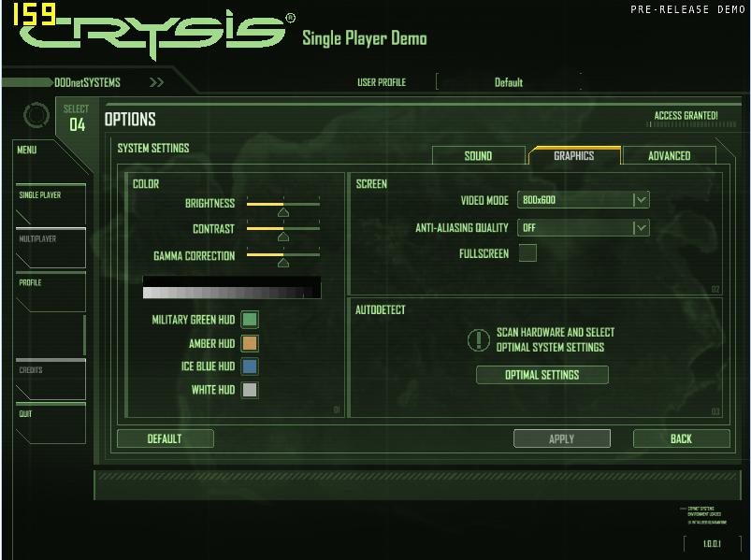Go back with the Back button

point(682,438)
